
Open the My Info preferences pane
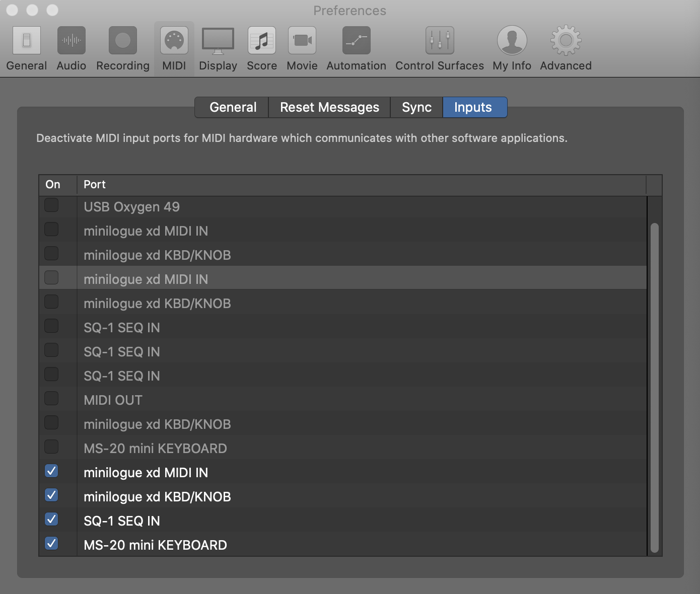click(512, 49)
